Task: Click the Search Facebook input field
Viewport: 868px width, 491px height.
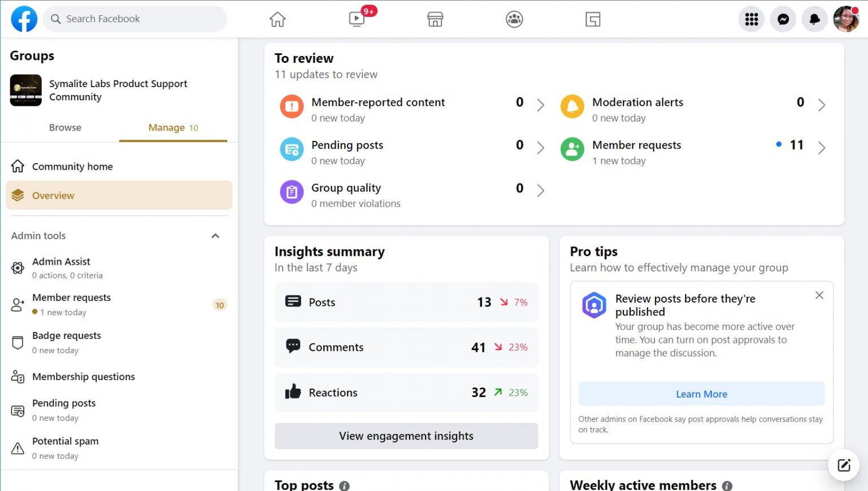Action: [136, 19]
